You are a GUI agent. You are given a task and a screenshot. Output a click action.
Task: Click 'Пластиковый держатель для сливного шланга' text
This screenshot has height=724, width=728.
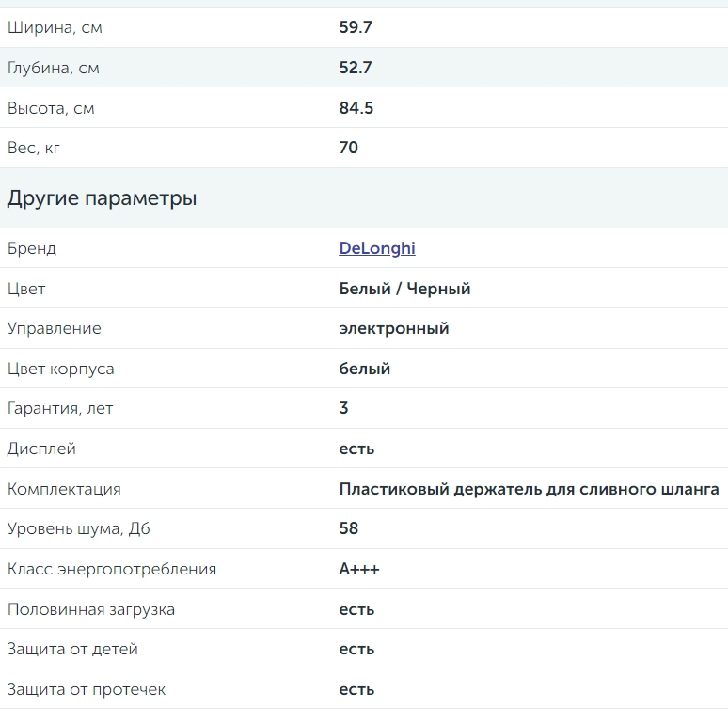point(529,489)
